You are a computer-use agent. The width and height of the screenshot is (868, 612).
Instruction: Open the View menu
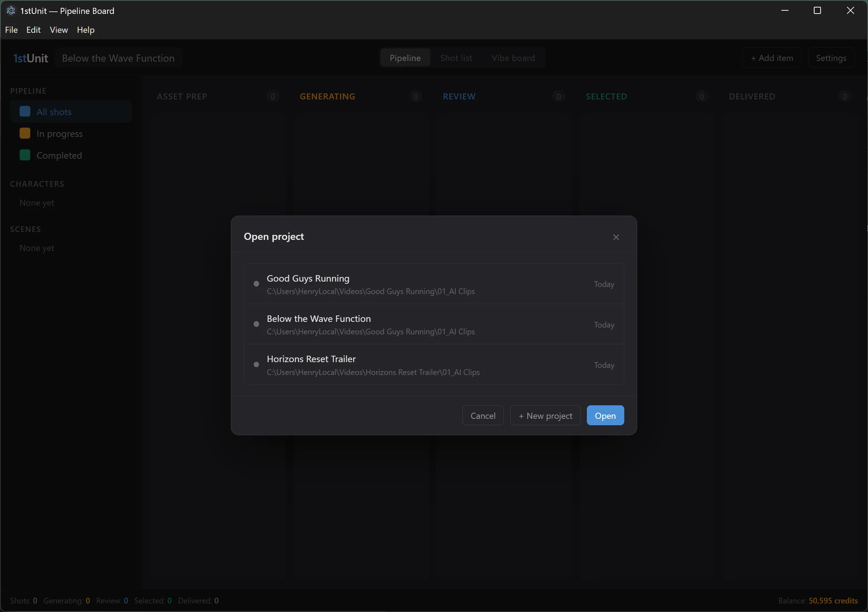coord(58,30)
